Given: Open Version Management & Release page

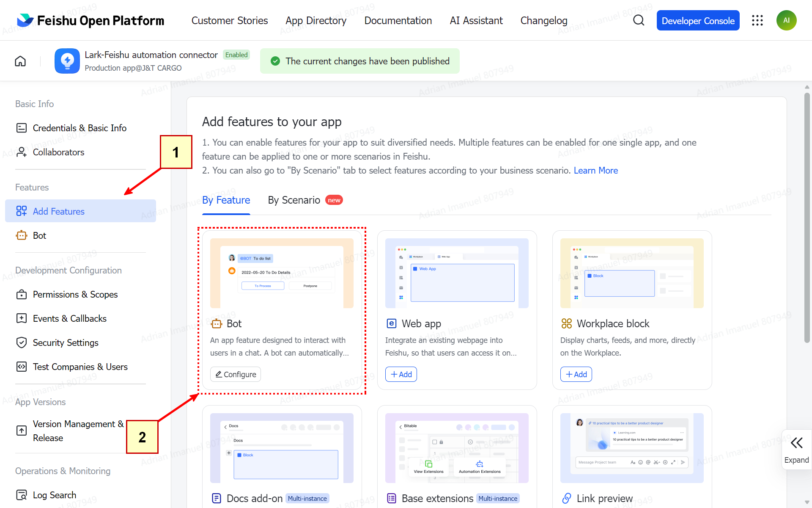Looking at the screenshot, I should pos(80,431).
